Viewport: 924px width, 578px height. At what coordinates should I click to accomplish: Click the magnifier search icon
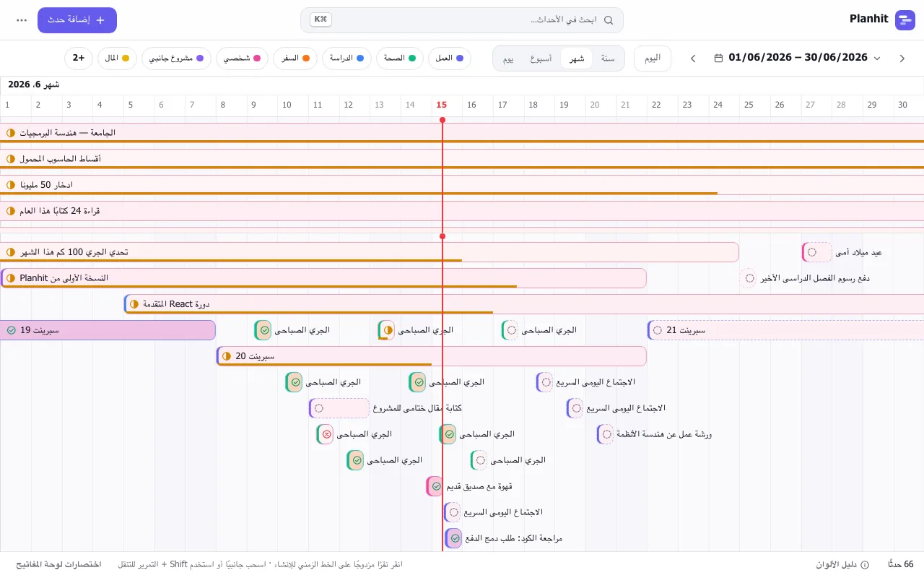tap(609, 20)
